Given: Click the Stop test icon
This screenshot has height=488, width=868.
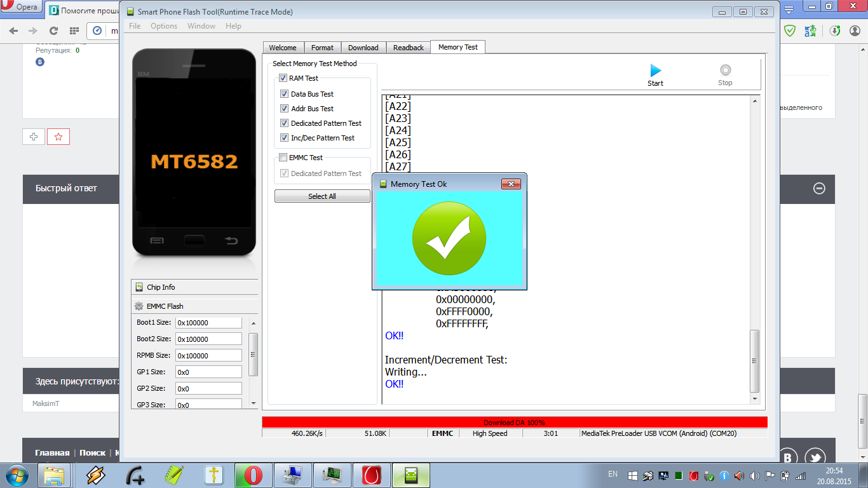Looking at the screenshot, I should pos(725,71).
